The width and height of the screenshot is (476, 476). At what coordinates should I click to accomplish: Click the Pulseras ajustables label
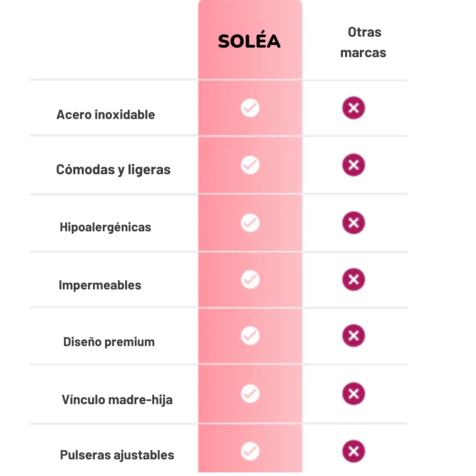click(x=117, y=455)
